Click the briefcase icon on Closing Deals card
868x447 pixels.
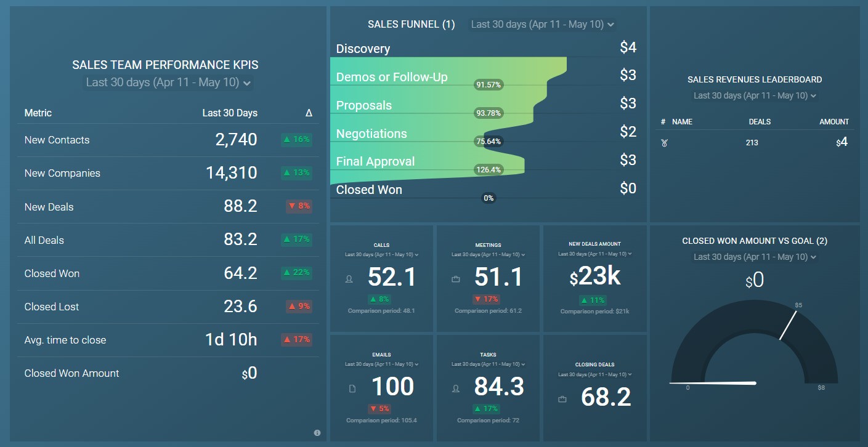pyautogui.click(x=562, y=398)
